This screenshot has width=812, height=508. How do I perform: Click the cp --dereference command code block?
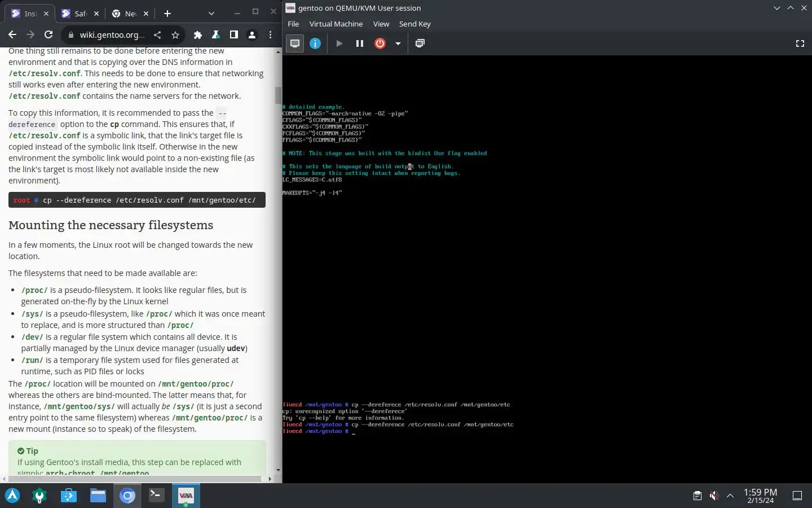[x=137, y=200]
